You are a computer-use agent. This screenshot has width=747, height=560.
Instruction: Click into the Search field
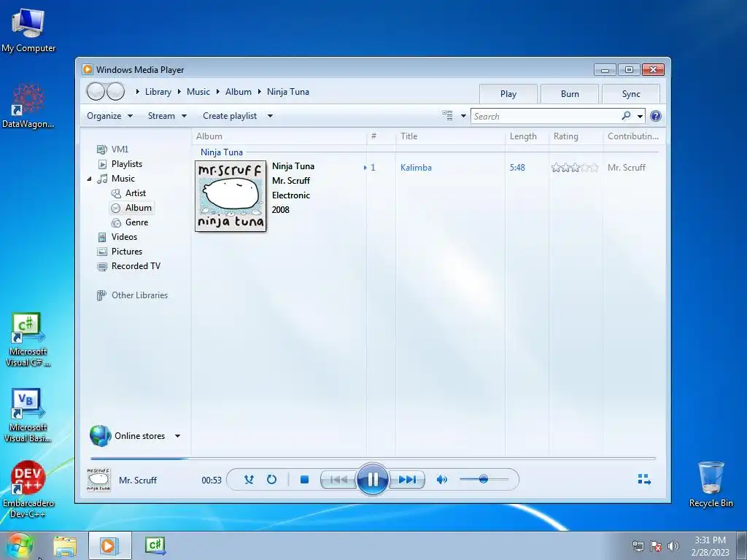(546, 116)
